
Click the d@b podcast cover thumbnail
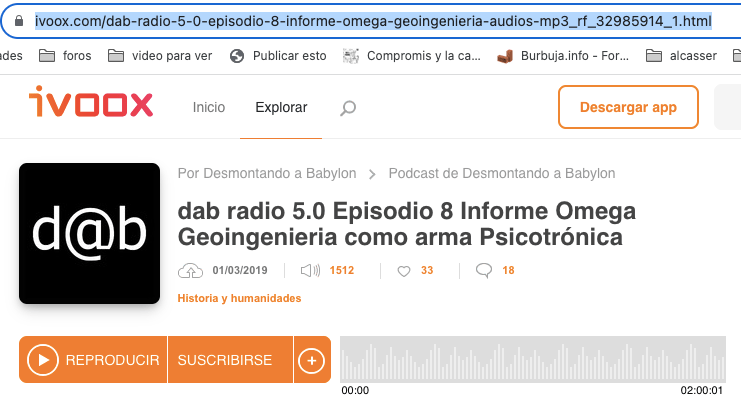[89, 233]
